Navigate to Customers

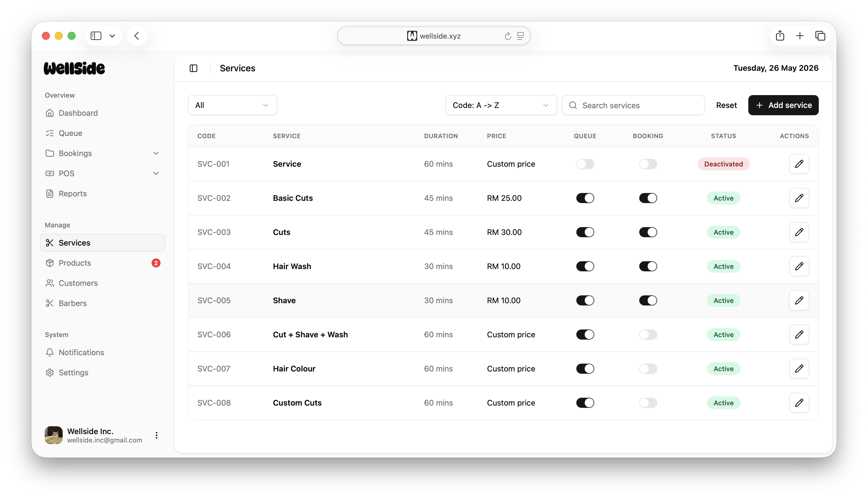click(103, 283)
